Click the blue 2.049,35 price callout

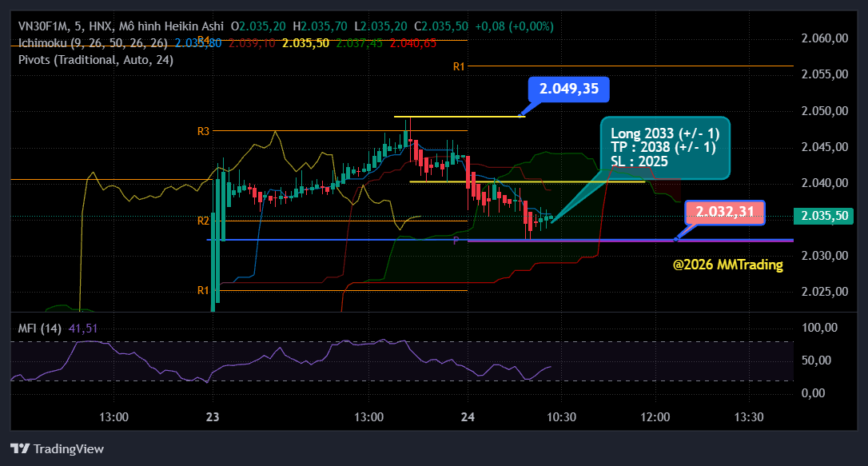pos(568,89)
